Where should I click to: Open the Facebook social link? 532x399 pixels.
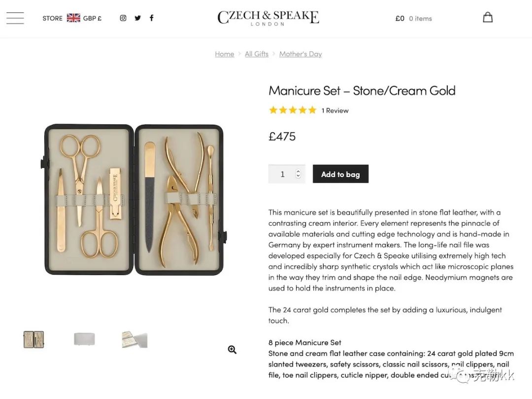(x=152, y=18)
